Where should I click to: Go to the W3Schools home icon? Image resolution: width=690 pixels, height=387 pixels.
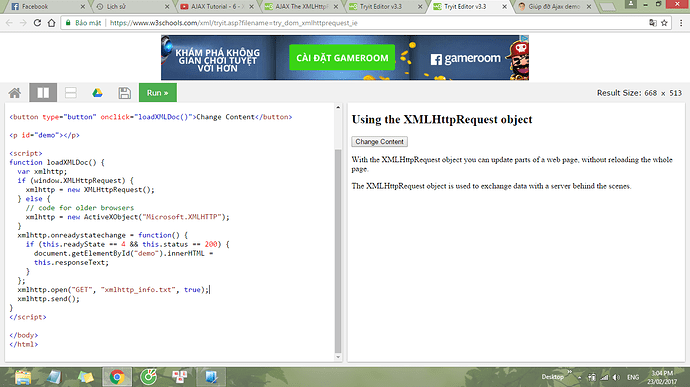click(x=15, y=93)
